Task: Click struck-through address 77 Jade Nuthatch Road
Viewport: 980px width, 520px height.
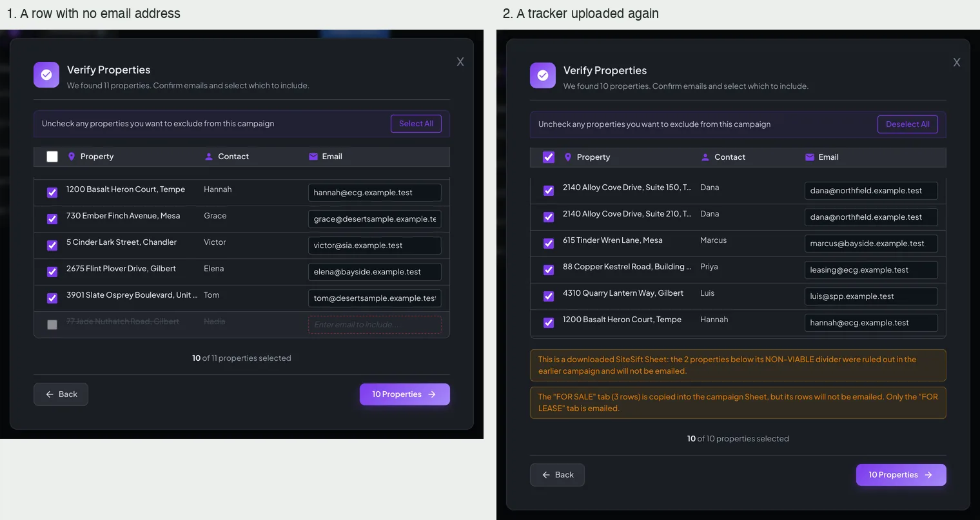Action: (x=122, y=322)
